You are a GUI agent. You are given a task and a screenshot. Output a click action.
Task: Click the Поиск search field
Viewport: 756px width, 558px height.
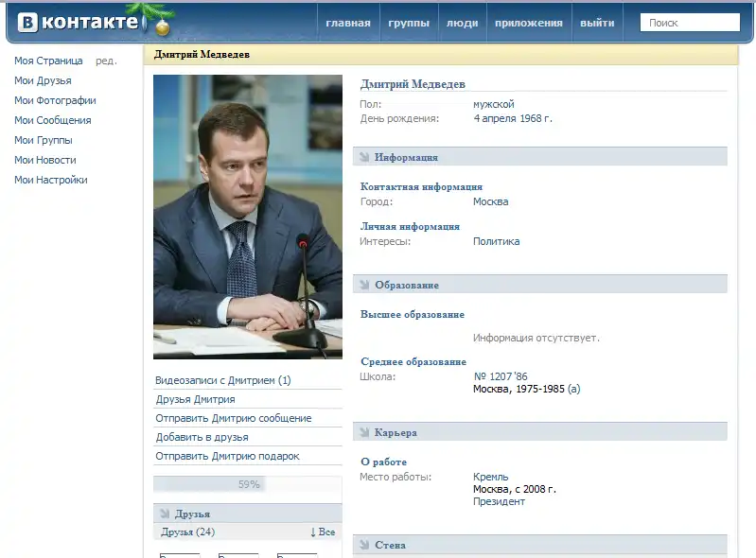coord(690,23)
